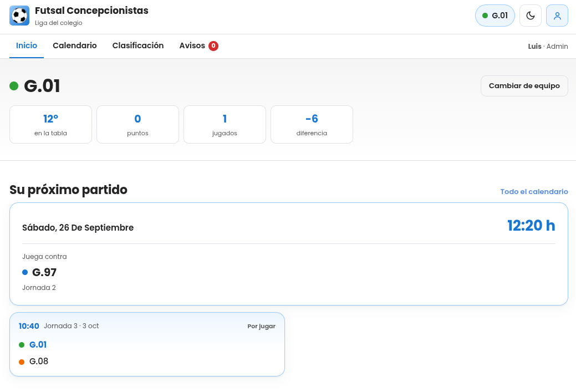576x392 pixels.
Task: Click the Por jugar status label
Action: coord(262,326)
